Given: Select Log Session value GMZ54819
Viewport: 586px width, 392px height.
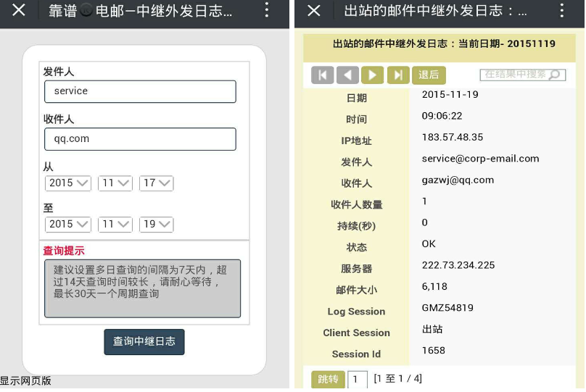Looking at the screenshot, I should [447, 308].
